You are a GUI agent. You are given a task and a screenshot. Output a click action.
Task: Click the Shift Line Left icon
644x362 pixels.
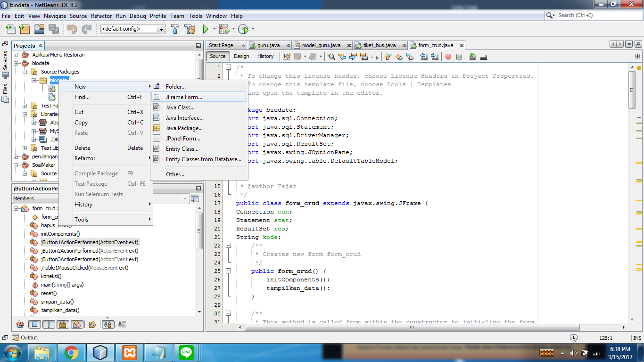click(x=424, y=57)
